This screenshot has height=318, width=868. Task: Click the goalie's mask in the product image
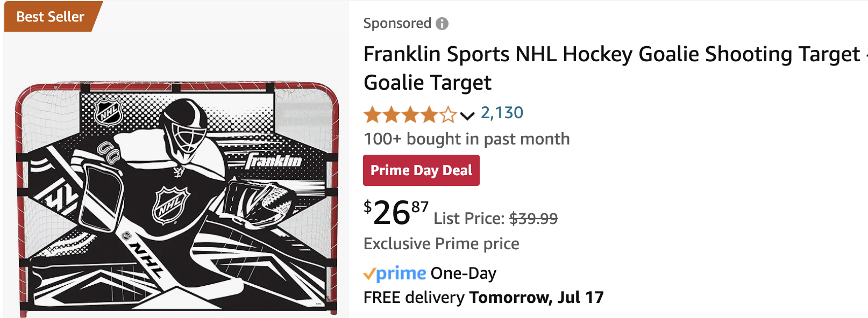[185, 126]
